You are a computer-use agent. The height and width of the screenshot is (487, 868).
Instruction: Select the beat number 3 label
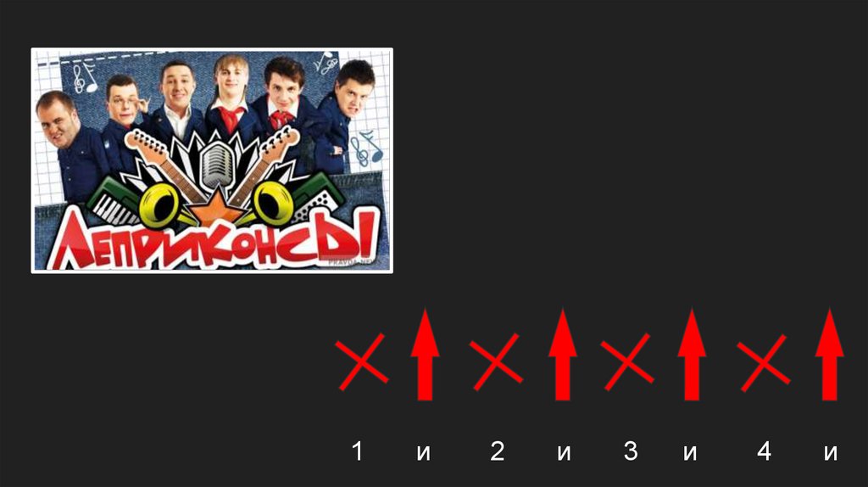631,451
